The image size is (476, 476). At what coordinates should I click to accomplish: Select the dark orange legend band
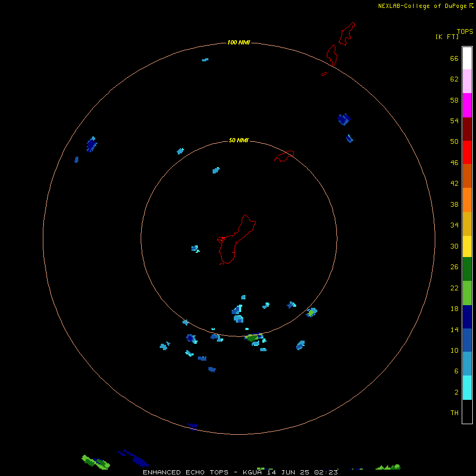pos(467,176)
